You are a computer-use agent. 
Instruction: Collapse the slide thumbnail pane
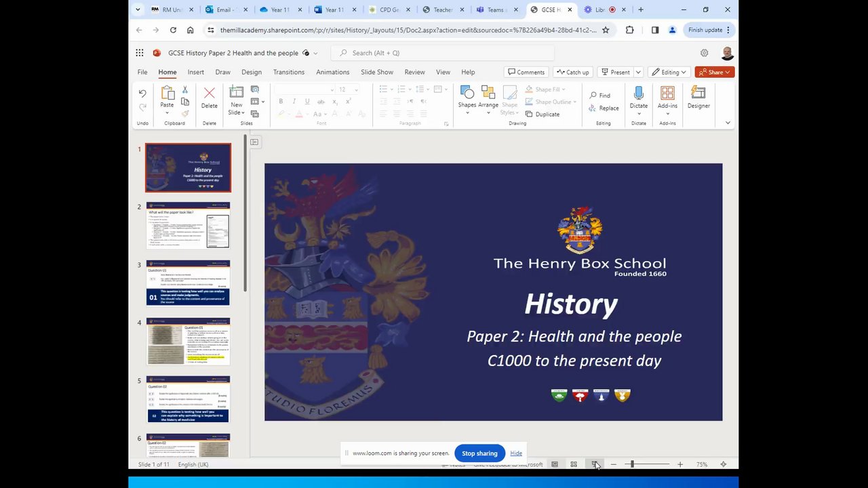tap(254, 142)
